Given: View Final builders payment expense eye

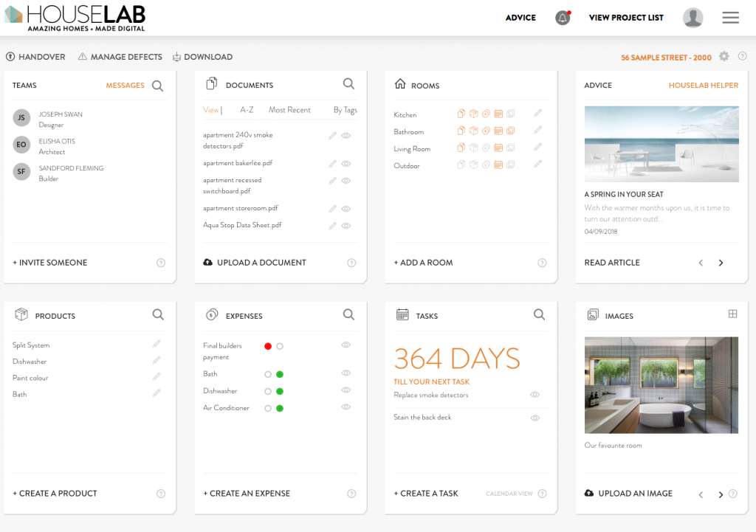Looking at the screenshot, I should (346, 345).
